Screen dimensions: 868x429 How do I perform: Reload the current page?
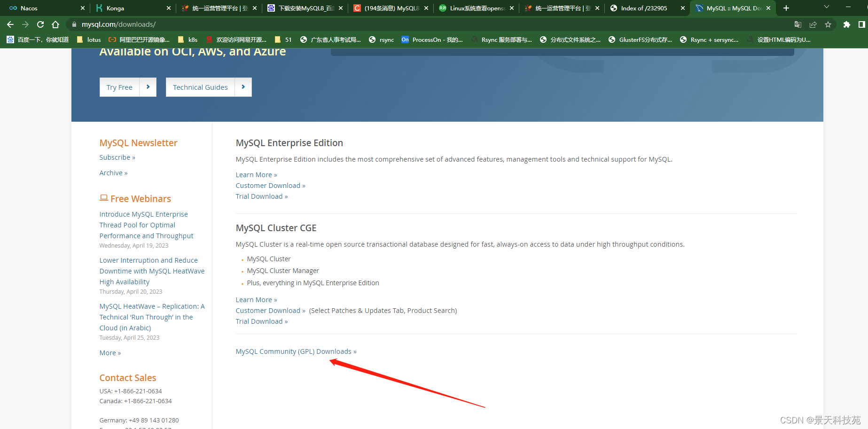click(x=40, y=24)
